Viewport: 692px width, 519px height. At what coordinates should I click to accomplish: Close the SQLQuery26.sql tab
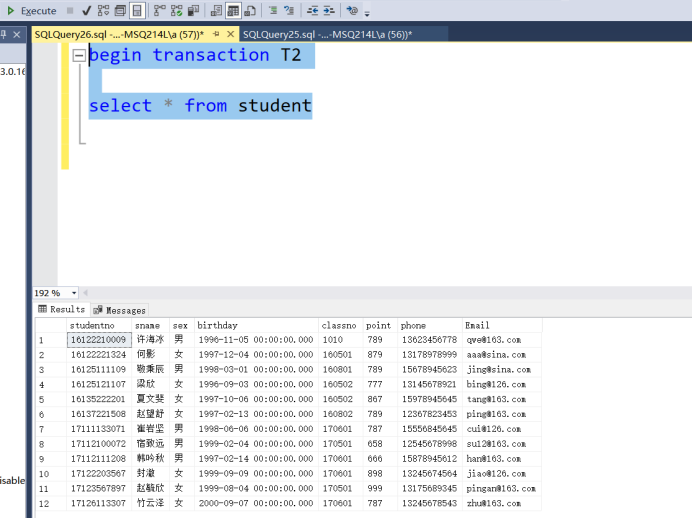click(230, 34)
